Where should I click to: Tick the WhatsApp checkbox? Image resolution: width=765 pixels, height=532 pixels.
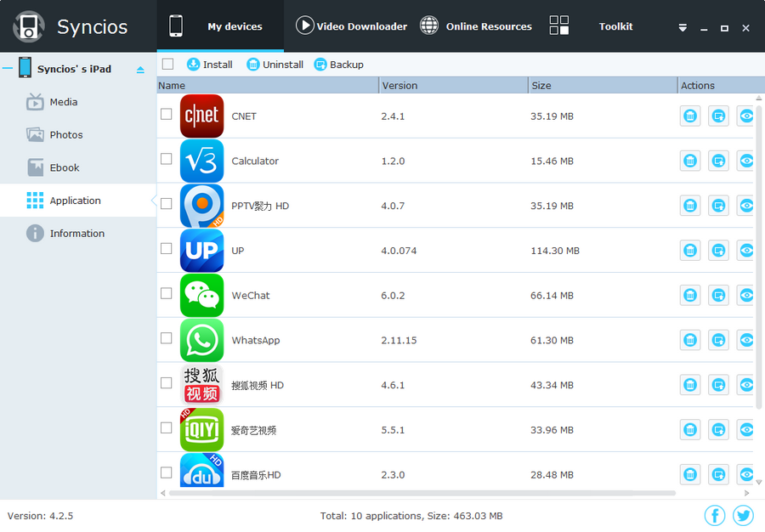[x=167, y=338]
